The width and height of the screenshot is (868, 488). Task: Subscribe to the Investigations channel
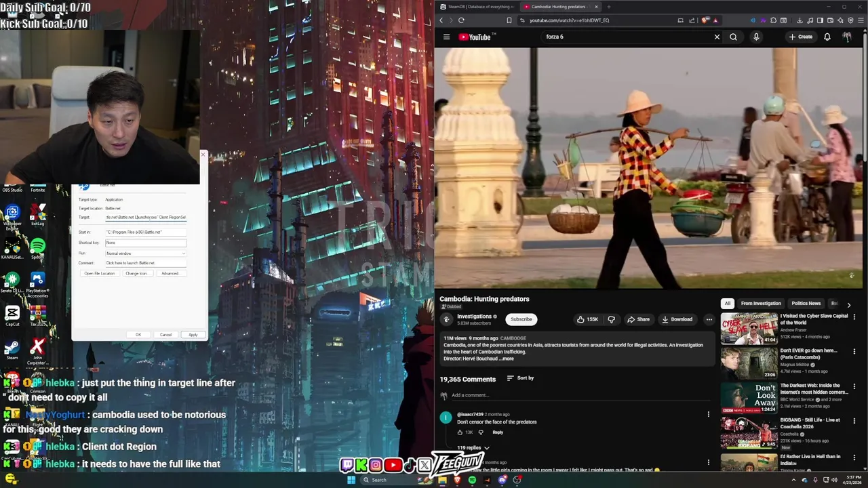point(521,319)
